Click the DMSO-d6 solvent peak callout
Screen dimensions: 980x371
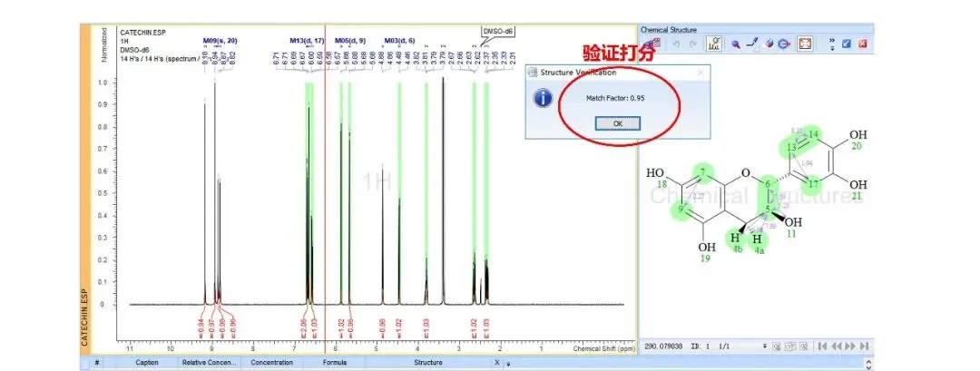click(497, 31)
